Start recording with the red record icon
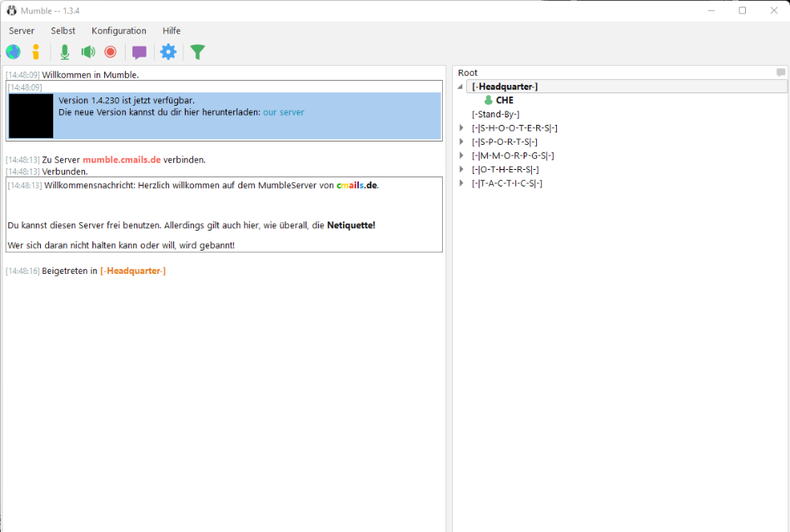The width and height of the screenshot is (790, 532). click(111, 52)
